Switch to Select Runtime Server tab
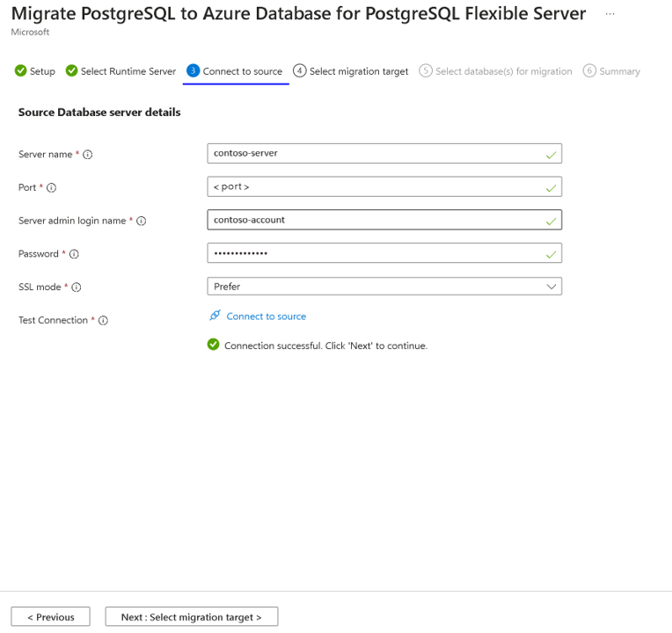 click(x=121, y=71)
